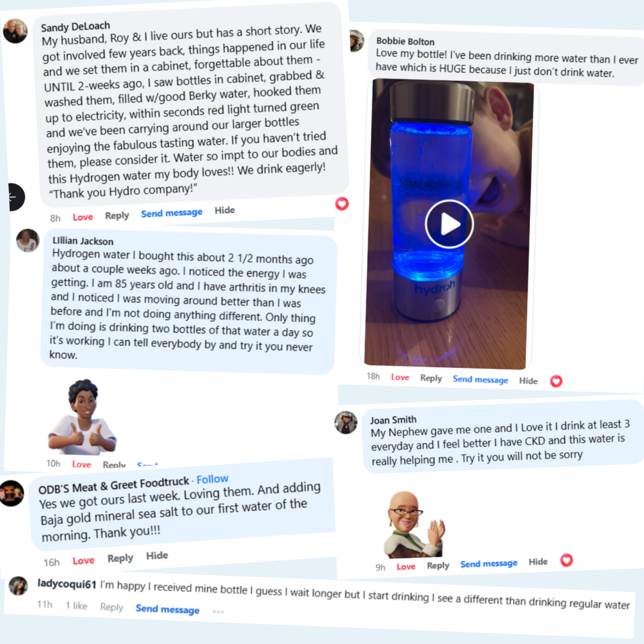The width and height of the screenshot is (644, 644).
Task: Send message to ladycoqui61
Action: click(x=167, y=609)
